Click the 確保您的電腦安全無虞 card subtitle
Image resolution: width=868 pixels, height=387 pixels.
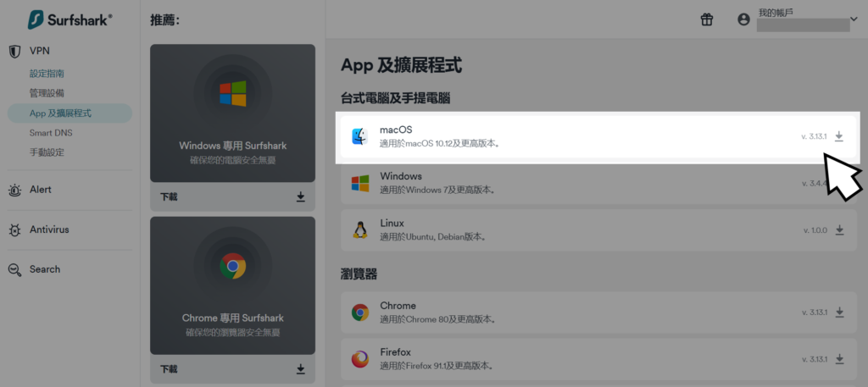[x=233, y=161]
